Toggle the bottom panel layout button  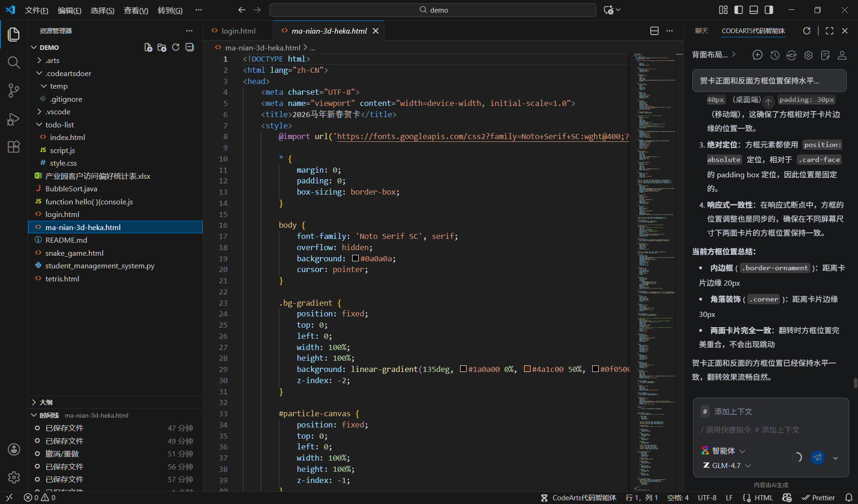(x=754, y=10)
